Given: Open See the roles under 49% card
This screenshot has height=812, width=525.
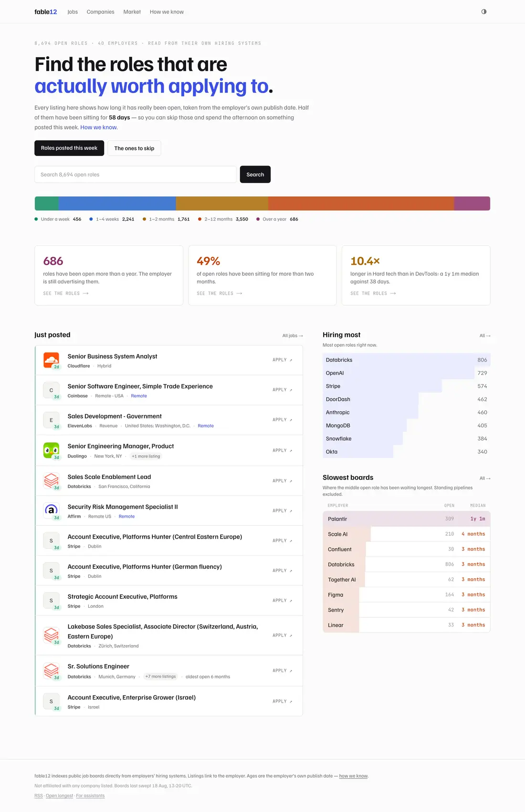Looking at the screenshot, I should [x=220, y=293].
